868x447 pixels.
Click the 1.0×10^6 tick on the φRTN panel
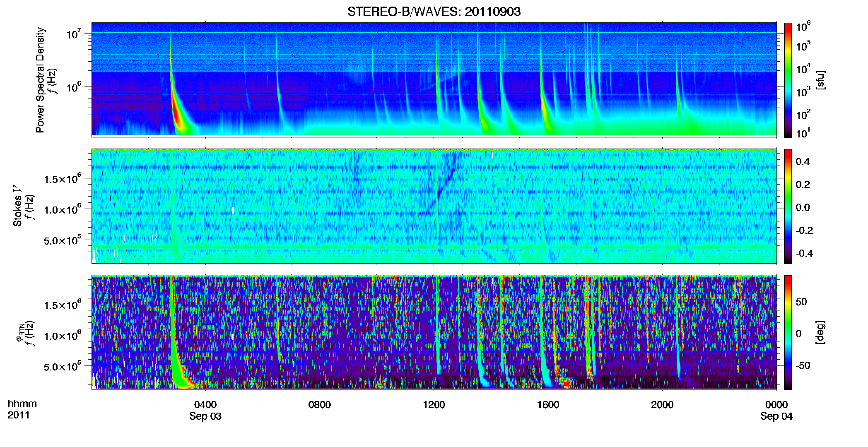tap(63, 336)
